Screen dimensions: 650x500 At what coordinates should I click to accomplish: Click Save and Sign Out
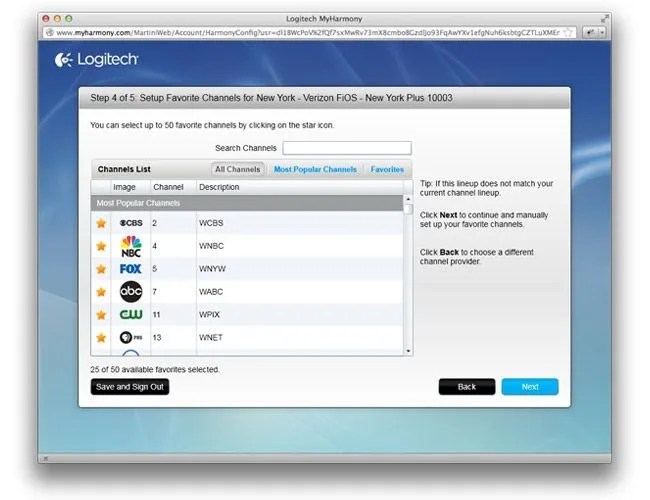[130, 387]
